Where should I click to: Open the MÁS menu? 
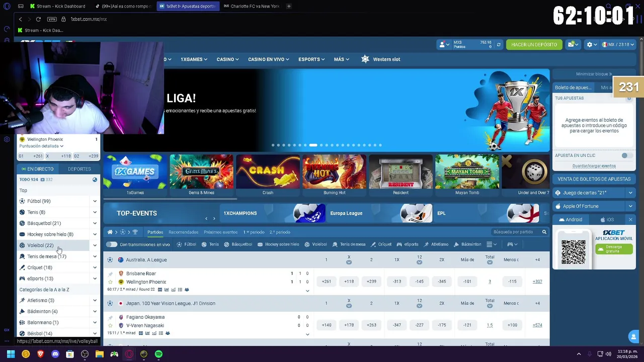point(342,59)
